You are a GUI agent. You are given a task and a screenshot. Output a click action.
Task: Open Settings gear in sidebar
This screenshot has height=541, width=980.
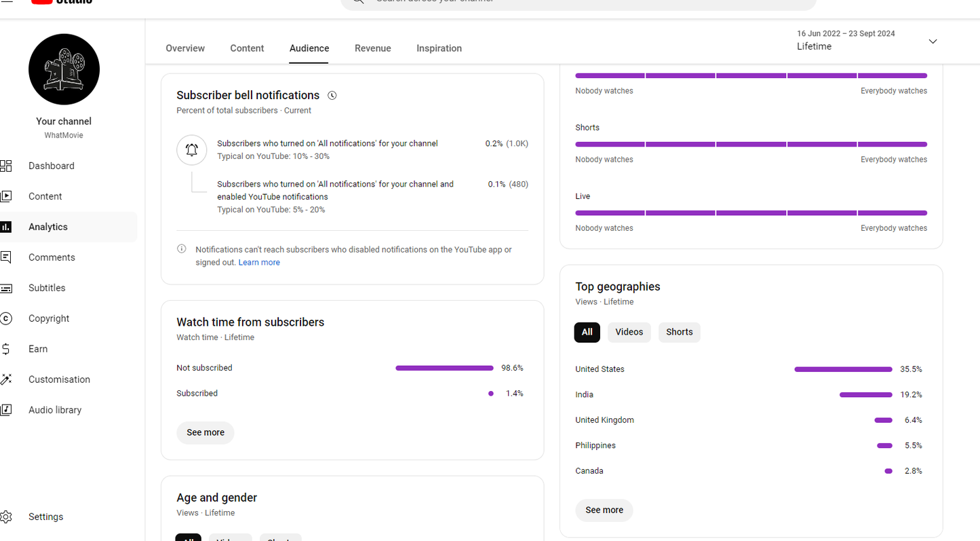[6, 517]
